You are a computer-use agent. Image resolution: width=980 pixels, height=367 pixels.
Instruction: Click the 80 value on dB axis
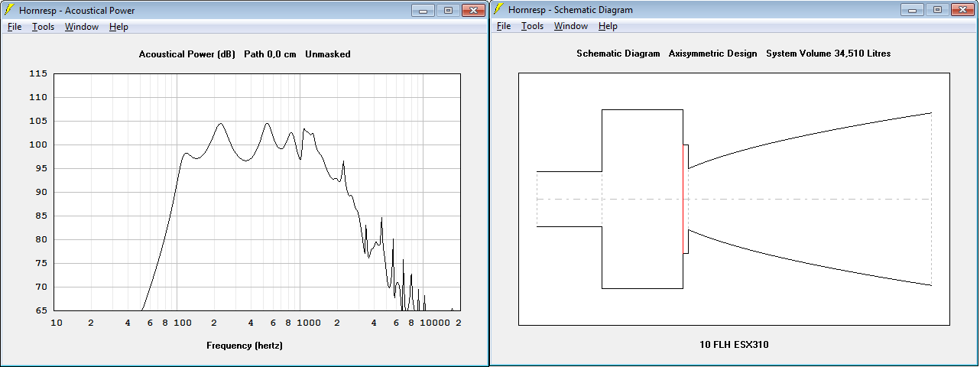[x=41, y=239]
